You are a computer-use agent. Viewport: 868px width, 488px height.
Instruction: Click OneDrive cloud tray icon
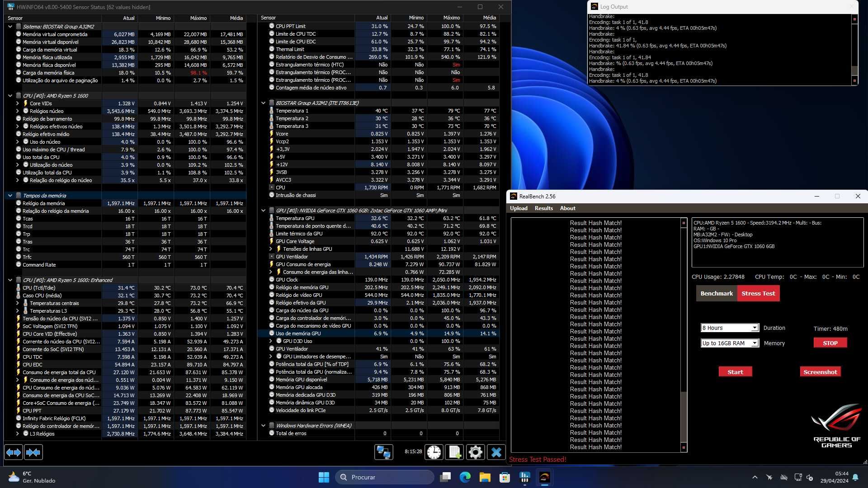tap(784, 477)
